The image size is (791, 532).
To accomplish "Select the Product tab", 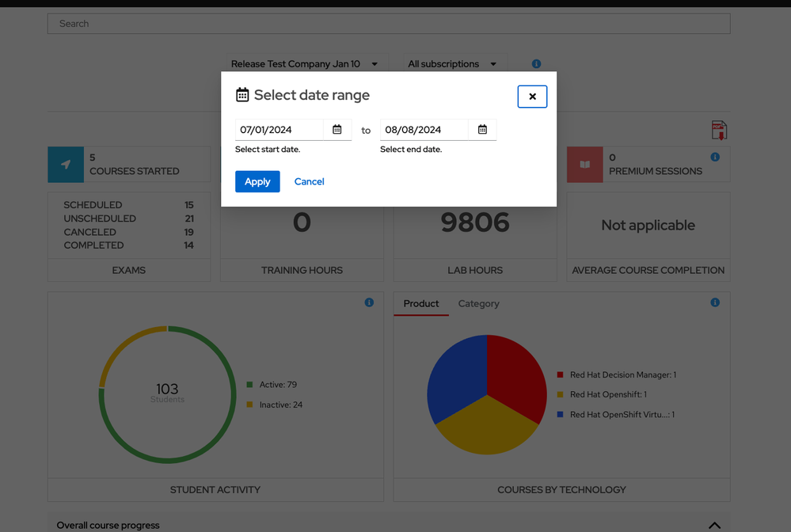I will tap(420, 304).
